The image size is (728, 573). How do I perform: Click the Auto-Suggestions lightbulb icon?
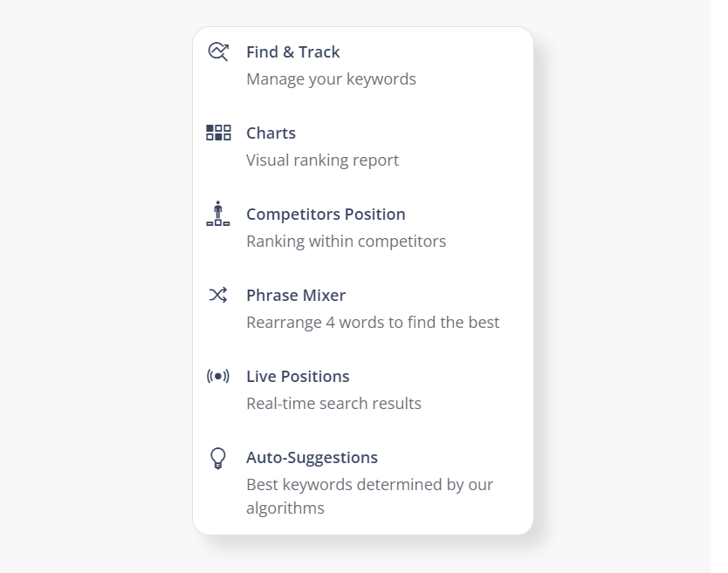click(x=217, y=459)
